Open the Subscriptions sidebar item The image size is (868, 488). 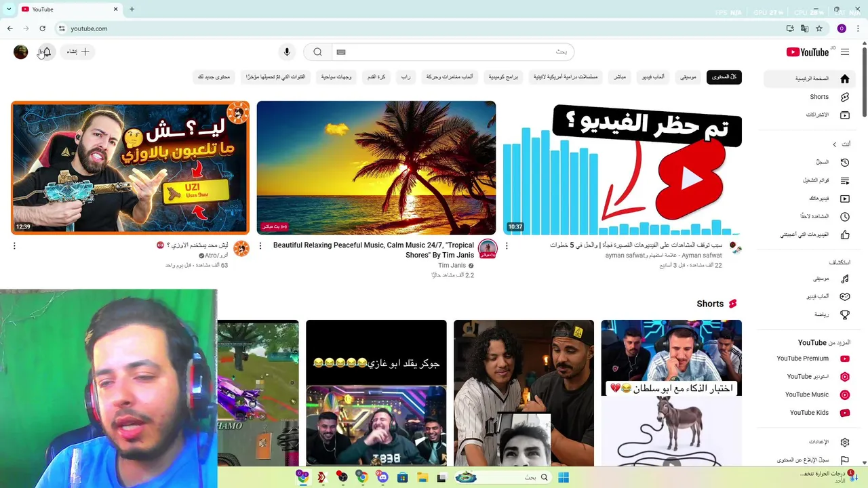click(x=810, y=115)
